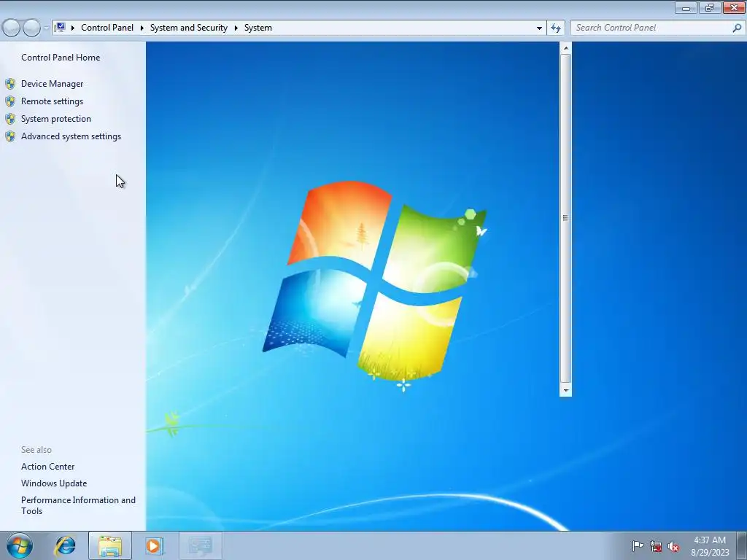Restore down the System window

[x=710, y=8]
